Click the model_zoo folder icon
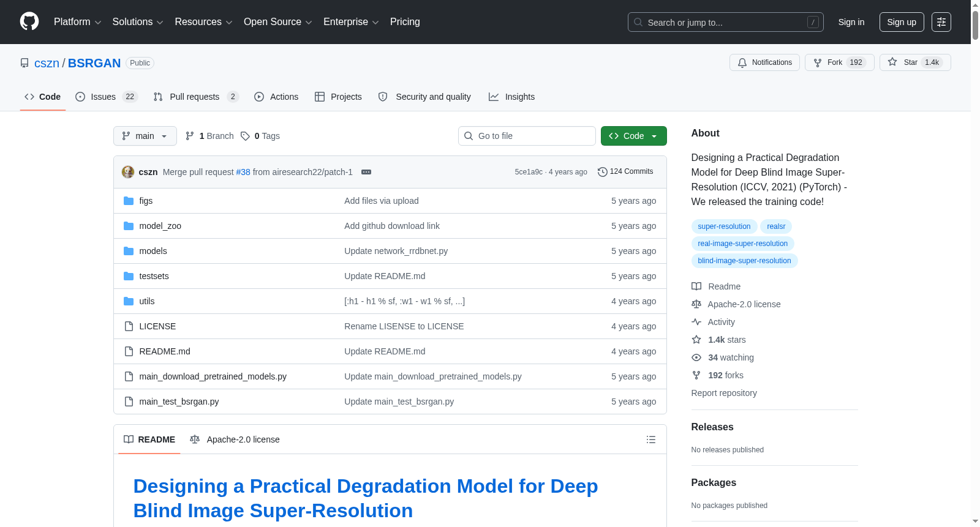 (129, 226)
